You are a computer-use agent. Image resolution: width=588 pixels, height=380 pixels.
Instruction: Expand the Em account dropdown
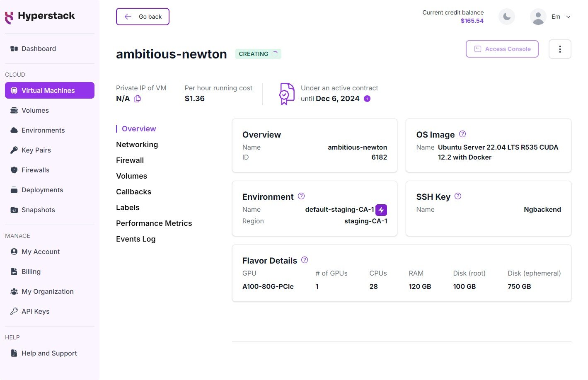[569, 17]
